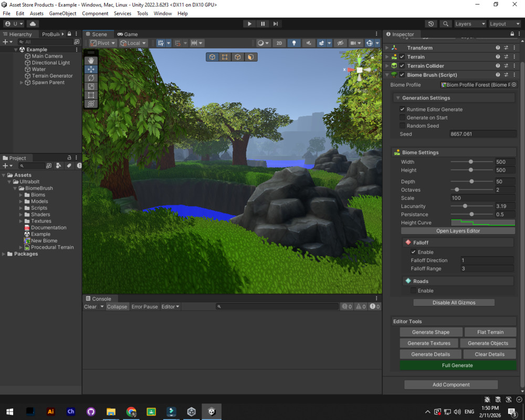
Task: Toggle scene audio icon
Action: pos(308,43)
